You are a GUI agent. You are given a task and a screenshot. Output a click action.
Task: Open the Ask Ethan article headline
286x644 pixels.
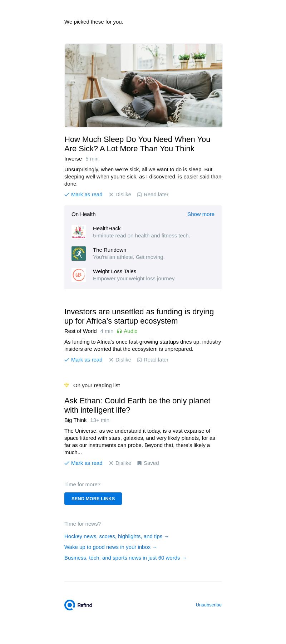(x=137, y=405)
